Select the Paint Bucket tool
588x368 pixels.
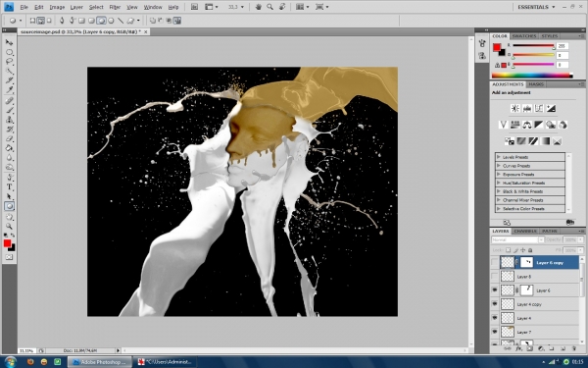tap(9, 148)
